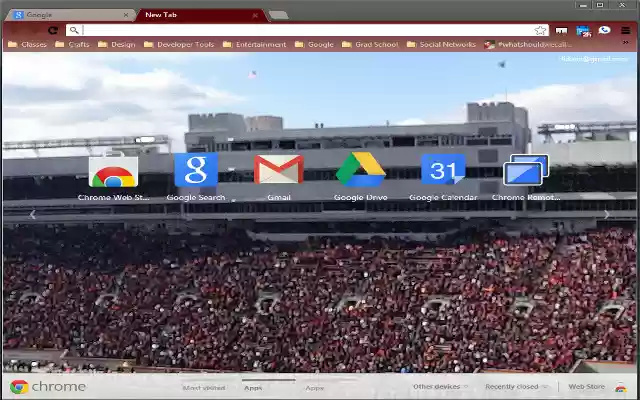The height and width of the screenshot is (400, 640).
Task: Click the search magnifier in the omnibox
Action: point(73,30)
